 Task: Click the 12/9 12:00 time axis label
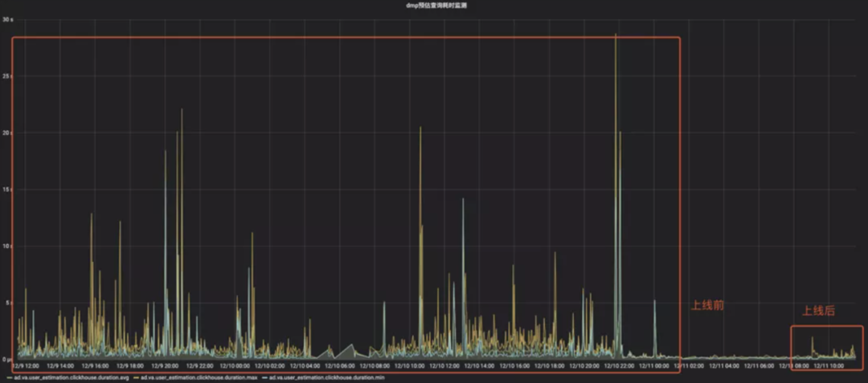pyautogui.click(x=26, y=366)
